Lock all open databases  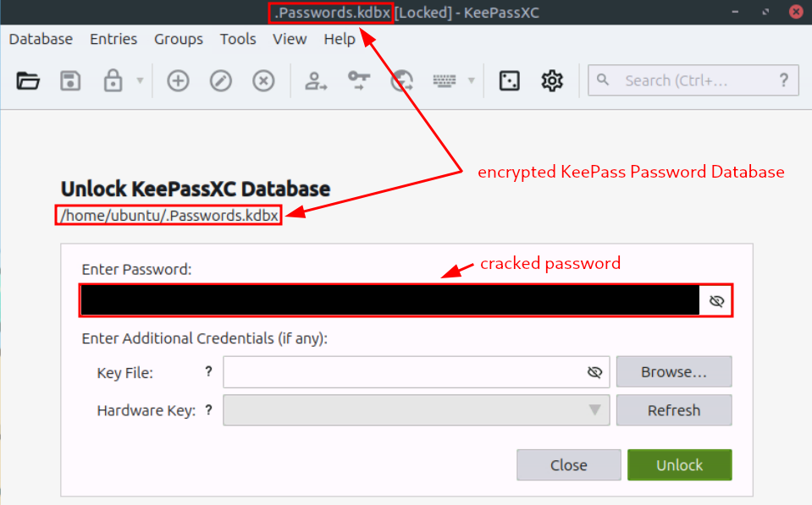(113, 80)
